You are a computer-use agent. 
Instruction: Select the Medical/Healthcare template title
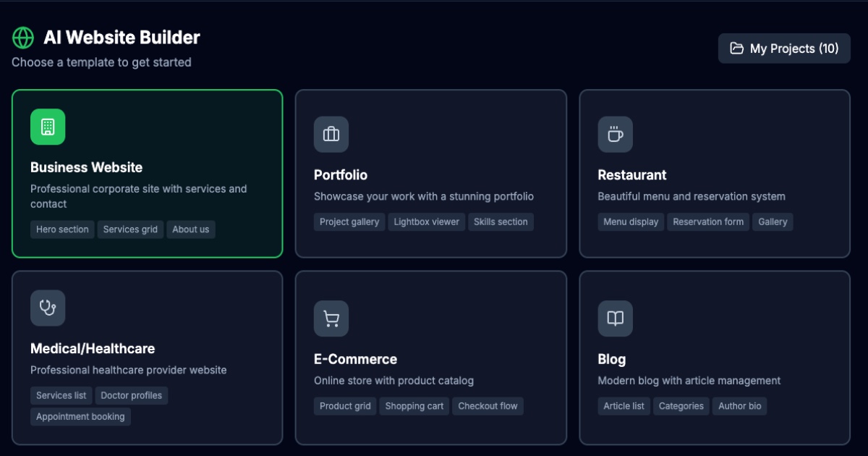[93, 348]
